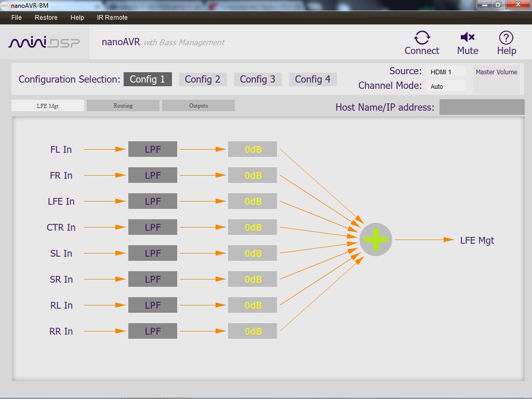Click the 0dB gain for RR In
532x399 pixels.
252,331
